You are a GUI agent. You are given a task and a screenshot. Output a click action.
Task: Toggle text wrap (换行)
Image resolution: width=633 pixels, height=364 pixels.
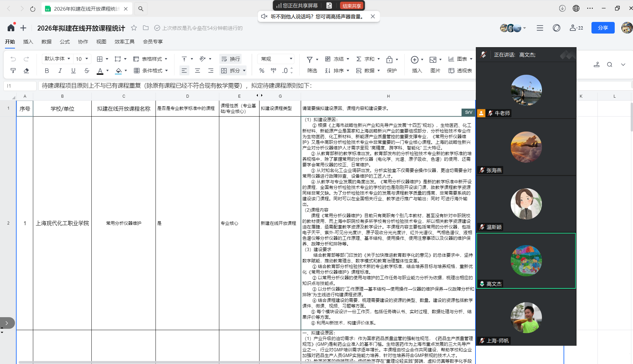click(231, 59)
